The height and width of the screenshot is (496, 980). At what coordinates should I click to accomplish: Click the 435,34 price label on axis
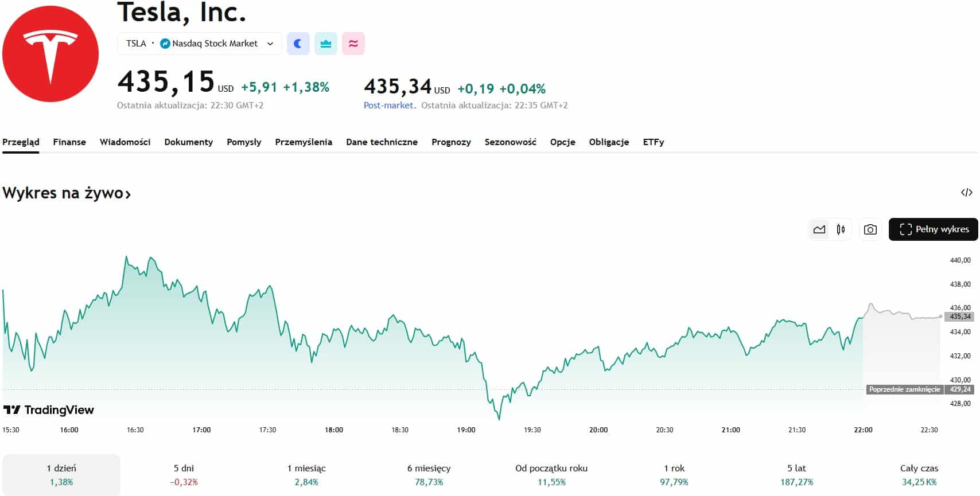coord(960,317)
